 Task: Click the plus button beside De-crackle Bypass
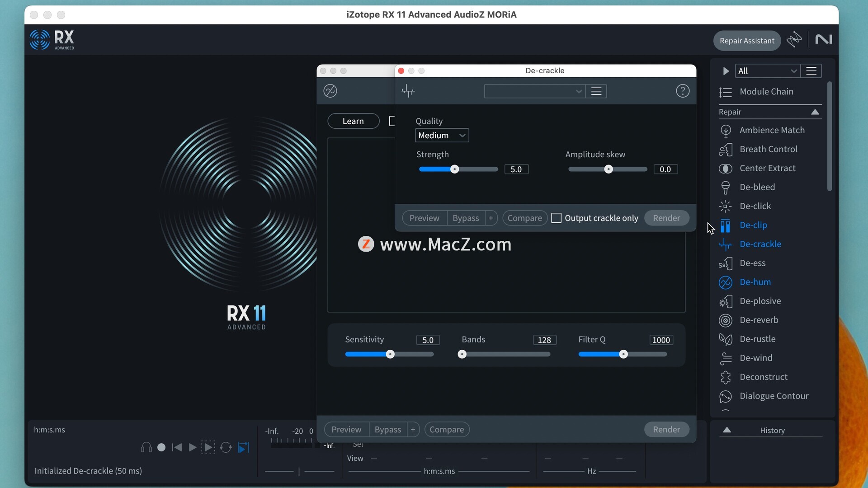(x=491, y=218)
